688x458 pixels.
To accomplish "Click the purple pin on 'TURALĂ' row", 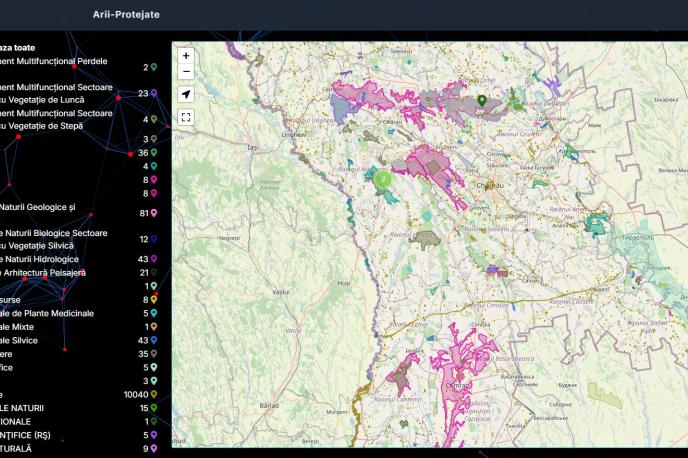I will (154, 449).
